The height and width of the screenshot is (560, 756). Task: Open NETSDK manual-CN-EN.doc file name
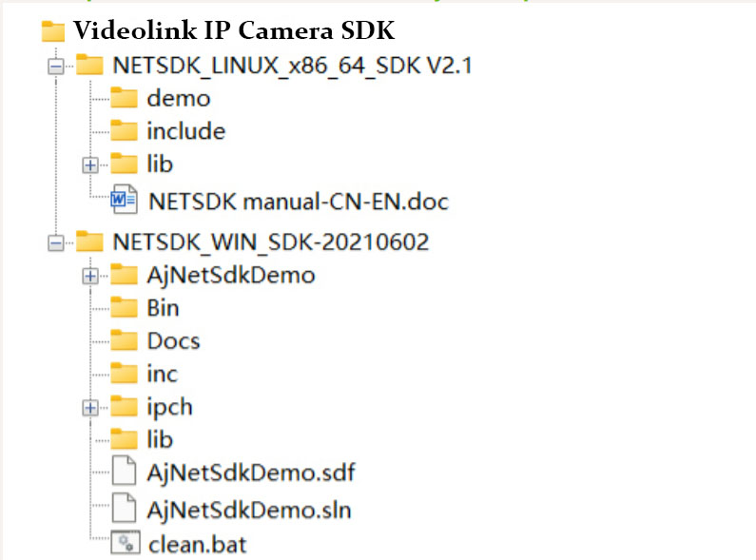coord(298,202)
